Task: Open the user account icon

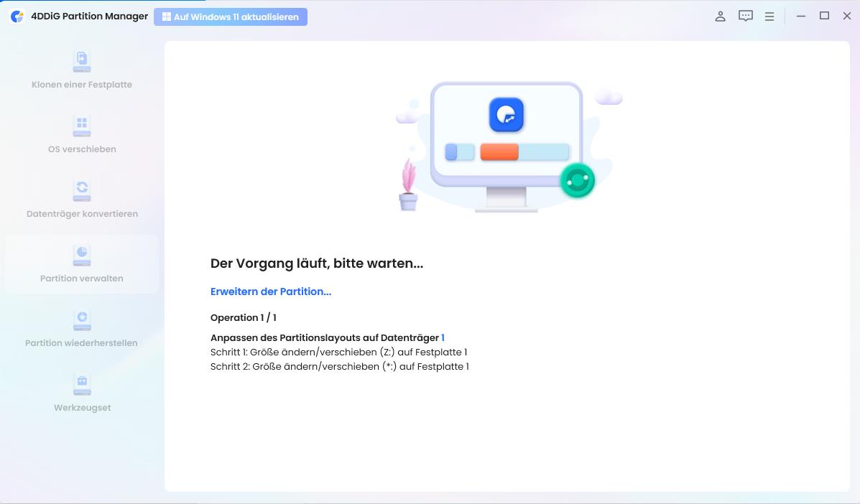Action: (x=720, y=16)
